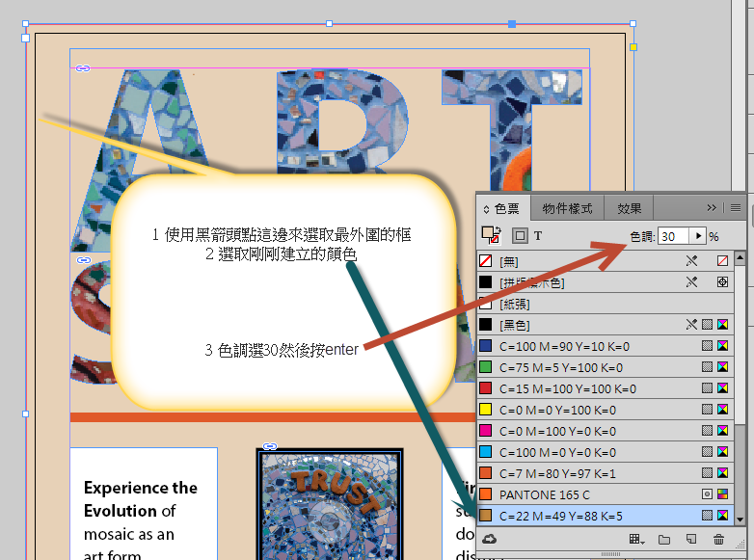Click the fill/stroke swap icon in the 色票 (Swatches) panel
Screen dimensions: 754x560
pyautogui.click(x=498, y=229)
